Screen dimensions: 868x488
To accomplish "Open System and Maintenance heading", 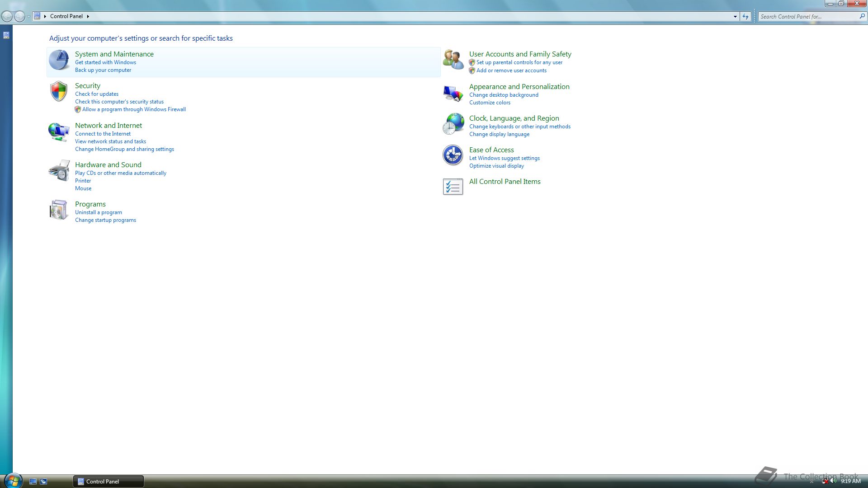I will point(114,54).
